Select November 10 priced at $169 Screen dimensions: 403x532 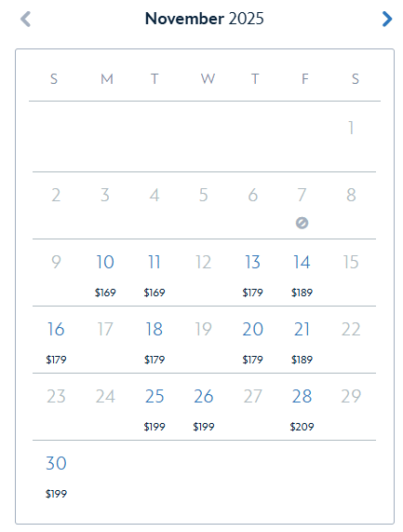105,273
